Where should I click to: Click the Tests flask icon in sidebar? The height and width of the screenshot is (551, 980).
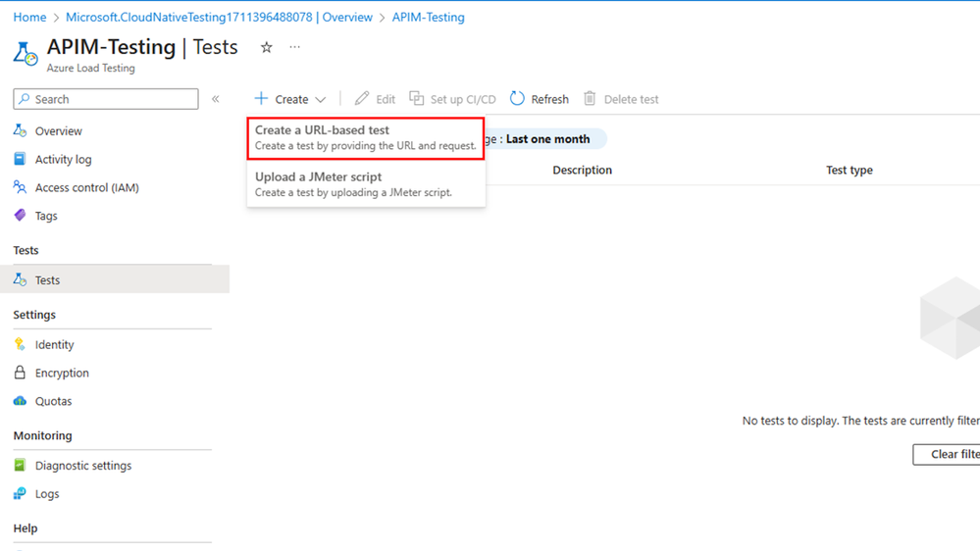[x=20, y=279]
